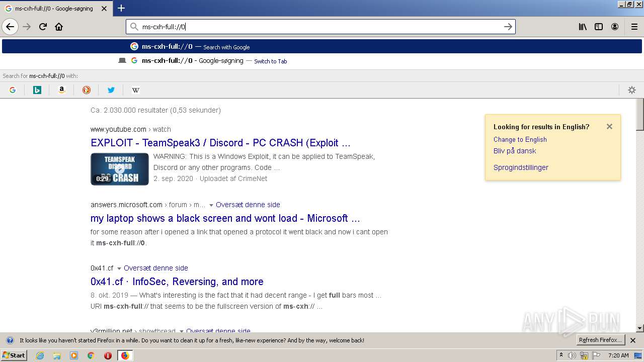Open the Library bookmarks icon
The height and width of the screenshot is (362, 644).
coord(583,27)
